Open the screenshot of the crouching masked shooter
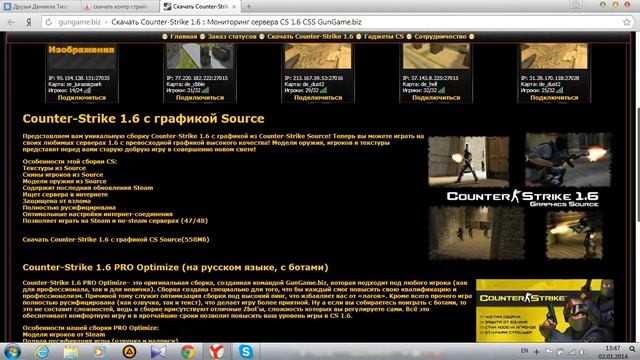Image resolution: width=640 pixels, height=360 pixels. click(568, 160)
